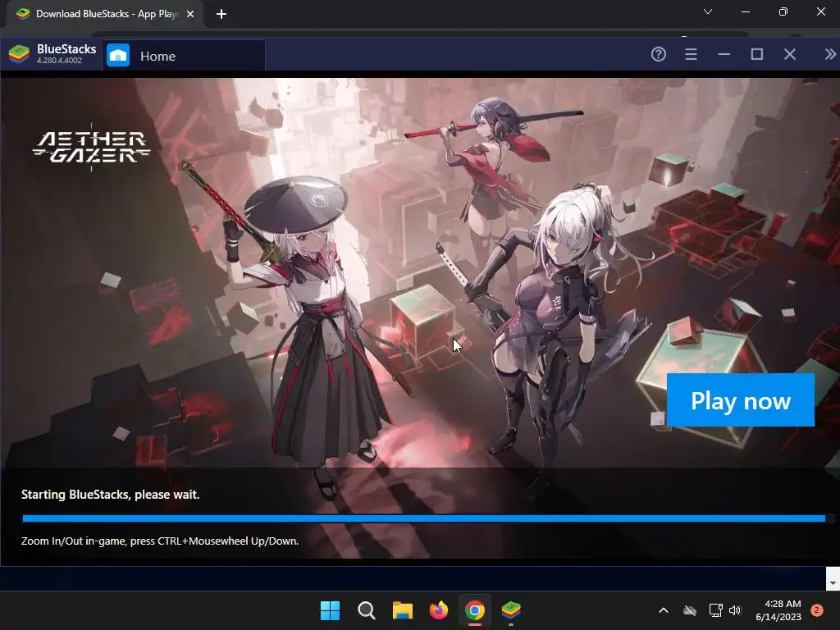840x630 pixels.
Task: Switch to Chrome in the taskbar
Action: 475,610
